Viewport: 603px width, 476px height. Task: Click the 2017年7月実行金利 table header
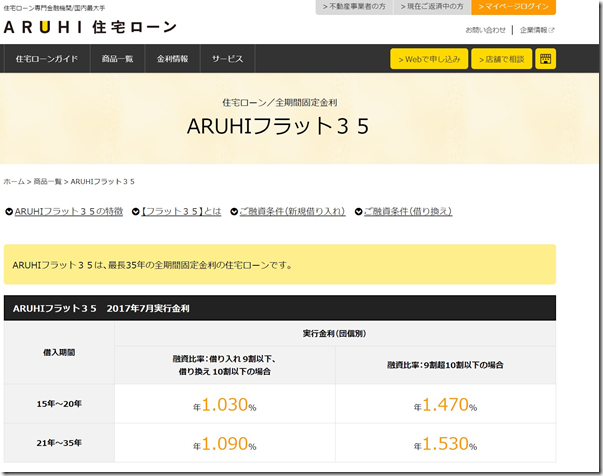tap(280, 308)
